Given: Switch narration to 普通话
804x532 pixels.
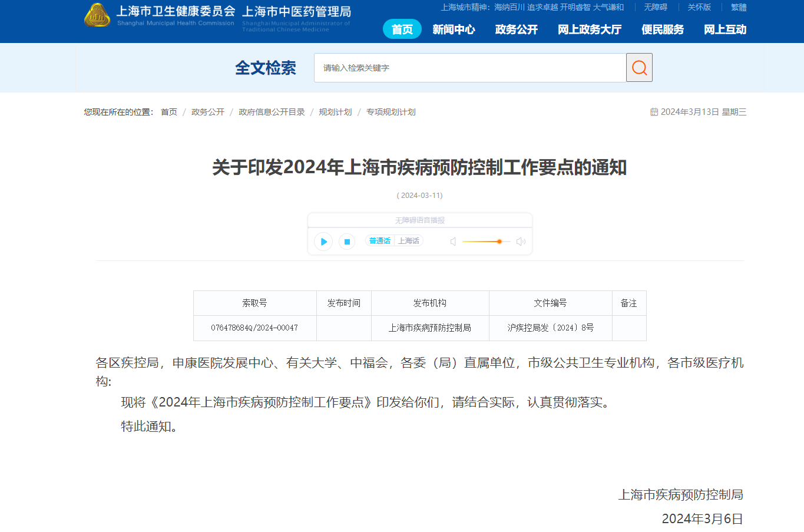Looking at the screenshot, I should tap(380, 241).
